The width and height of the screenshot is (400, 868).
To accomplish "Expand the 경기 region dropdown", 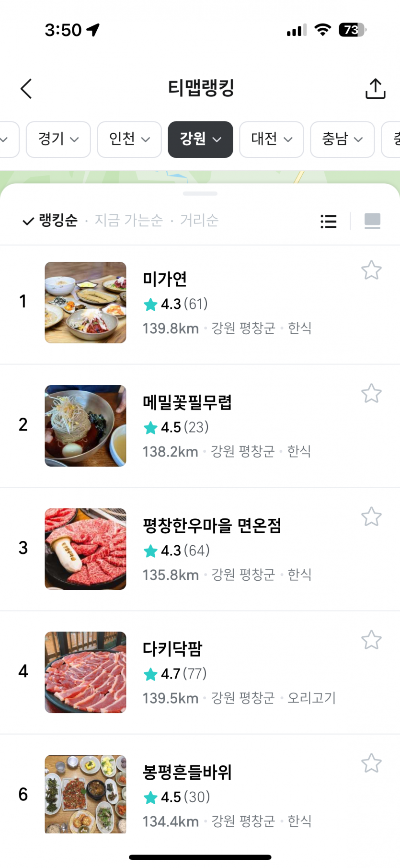I will click(58, 140).
